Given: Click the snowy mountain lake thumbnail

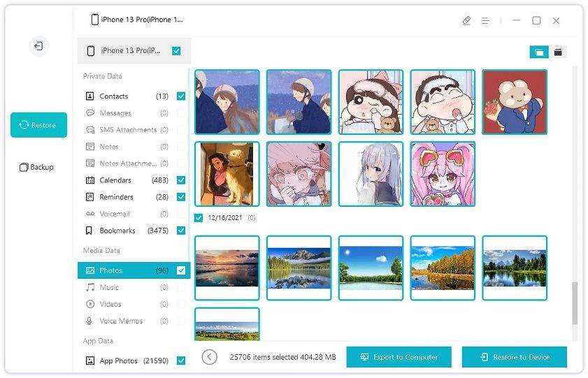Looking at the screenshot, I should tap(299, 268).
